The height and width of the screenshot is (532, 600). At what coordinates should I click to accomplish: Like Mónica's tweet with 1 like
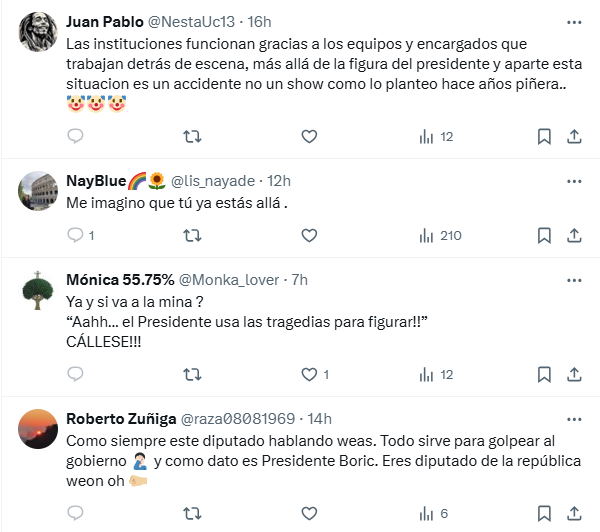pos(309,375)
